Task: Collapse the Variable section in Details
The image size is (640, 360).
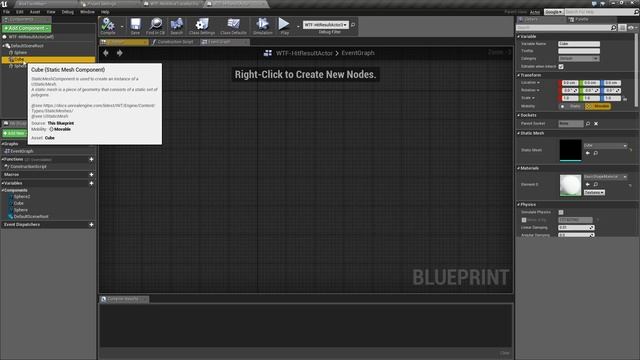Action: [519, 37]
